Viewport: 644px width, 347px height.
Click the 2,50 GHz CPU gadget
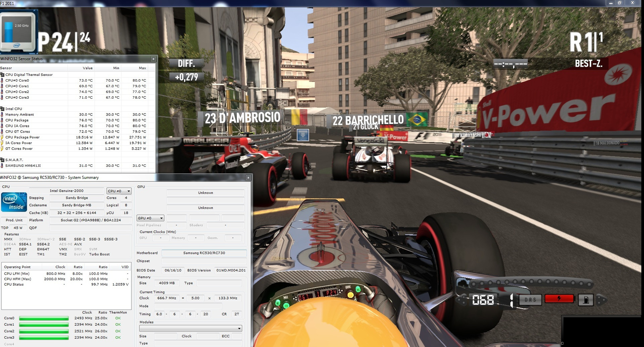click(x=18, y=31)
